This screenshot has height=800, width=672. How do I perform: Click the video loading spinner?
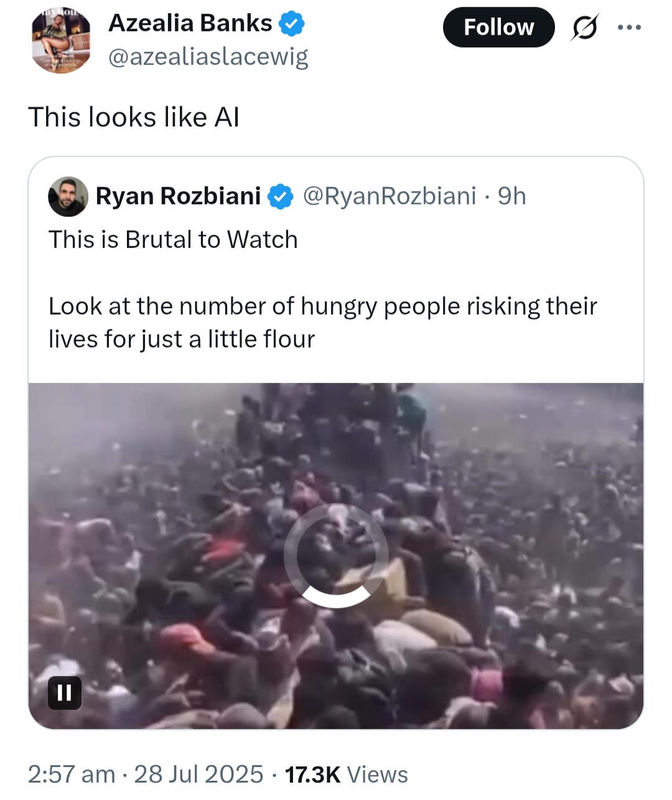click(x=336, y=555)
